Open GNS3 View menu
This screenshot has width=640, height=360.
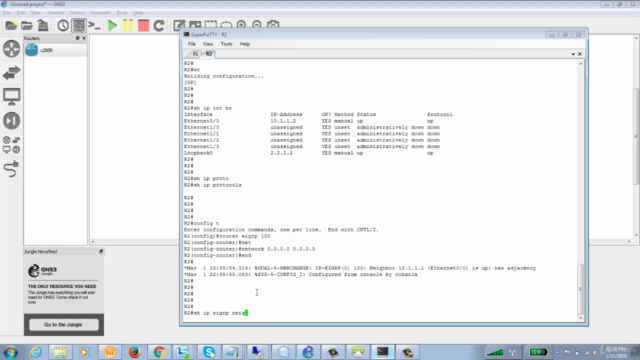click(x=36, y=13)
